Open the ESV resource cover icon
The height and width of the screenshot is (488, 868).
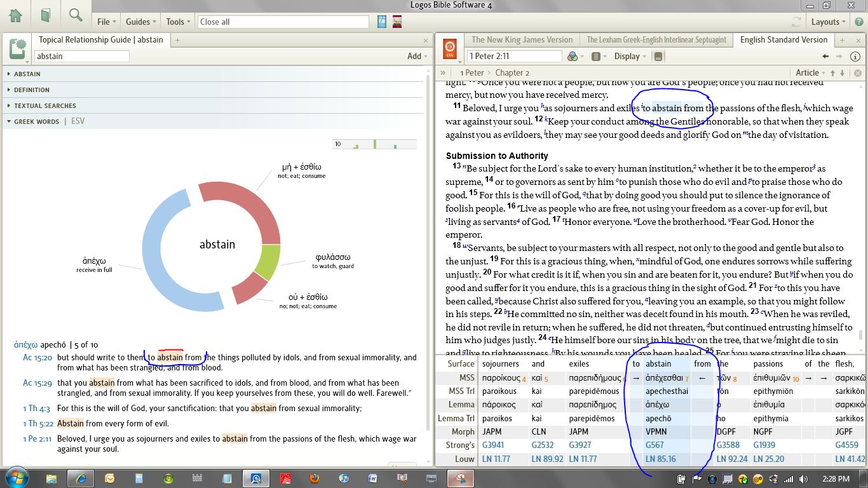pyautogui.click(x=450, y=48)
